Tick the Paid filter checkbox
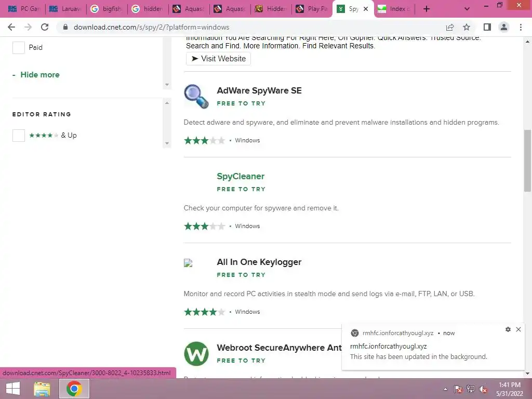 (x=19, y=47)
